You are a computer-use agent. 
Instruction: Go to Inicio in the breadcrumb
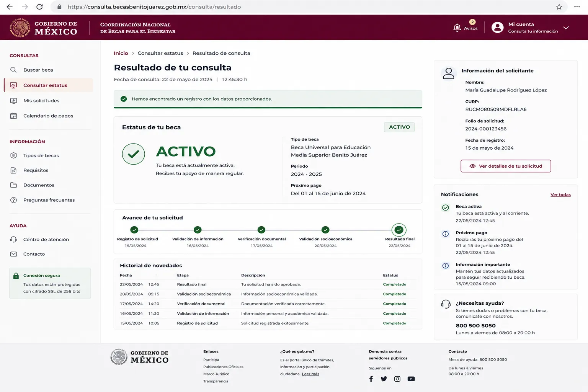pyautogui.click(x=121, y=53)
